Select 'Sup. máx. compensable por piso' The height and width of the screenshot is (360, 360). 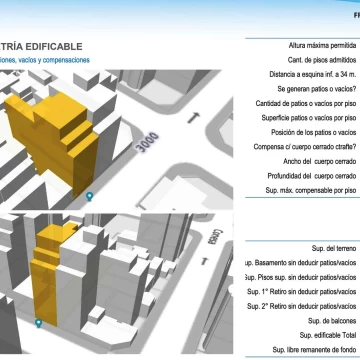[311, 191]
